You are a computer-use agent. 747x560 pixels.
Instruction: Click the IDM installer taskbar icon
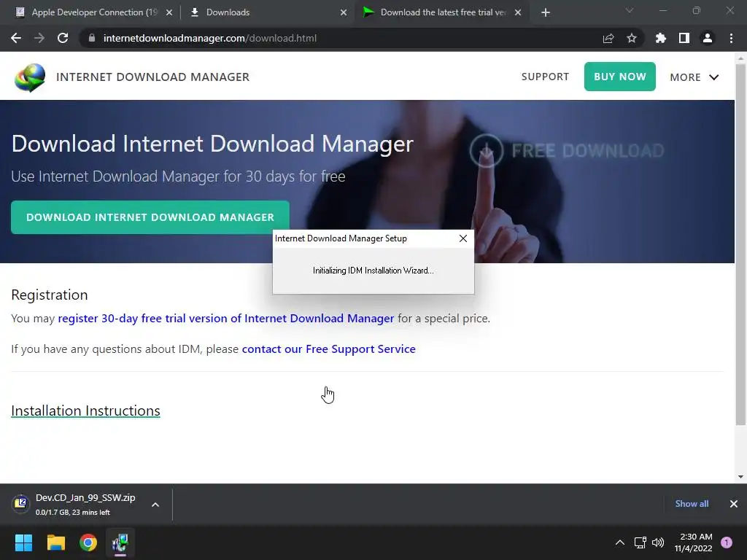120,542
